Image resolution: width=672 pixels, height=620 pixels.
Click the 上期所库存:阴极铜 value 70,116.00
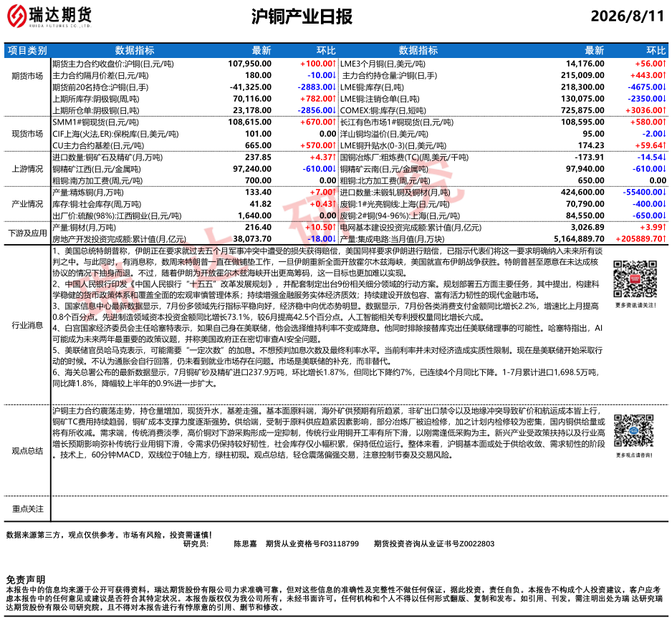click(x=252, y=99)
